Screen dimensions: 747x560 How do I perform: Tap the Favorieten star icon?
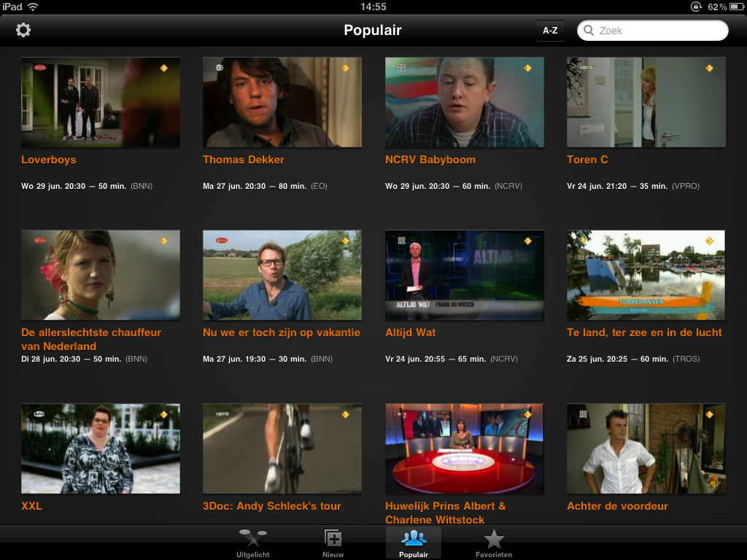(x=494, y=540)
